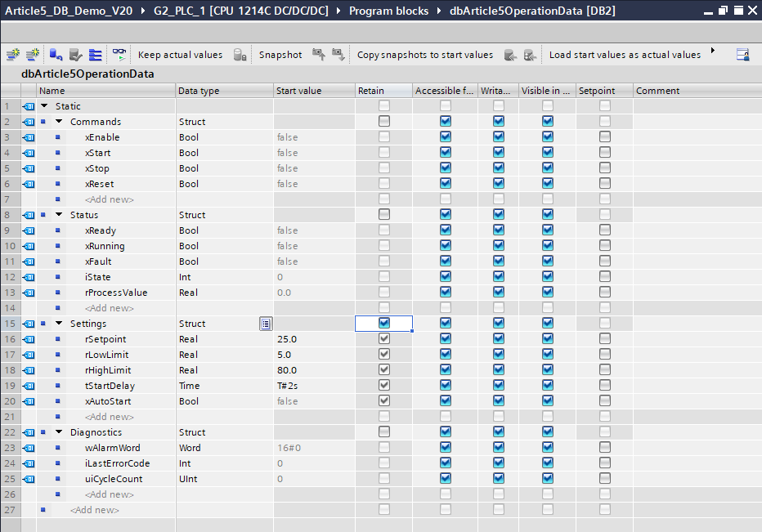This screenshot has width=762, height=532.
Task: Click the Reset start values icon
Action: coord(56,55)
